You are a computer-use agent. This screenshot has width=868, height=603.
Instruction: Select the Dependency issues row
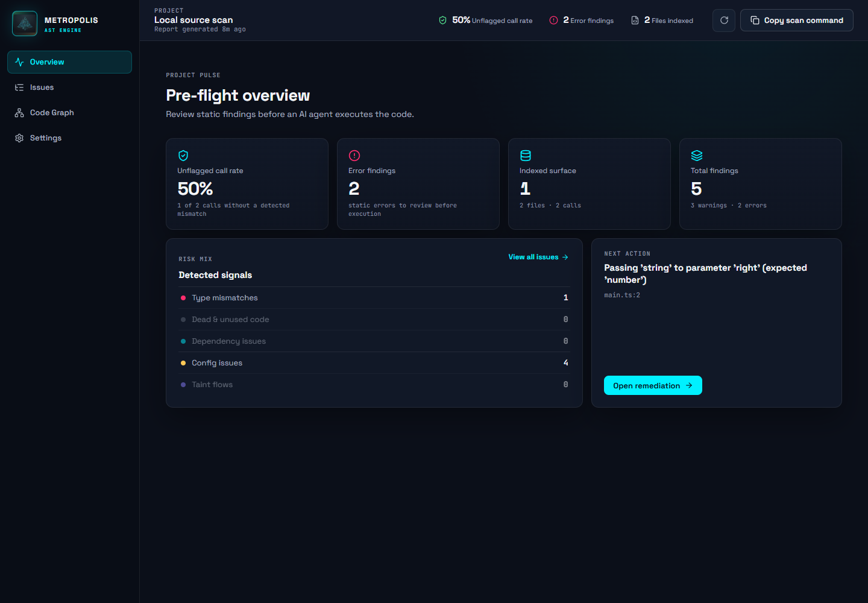[374, 341]
